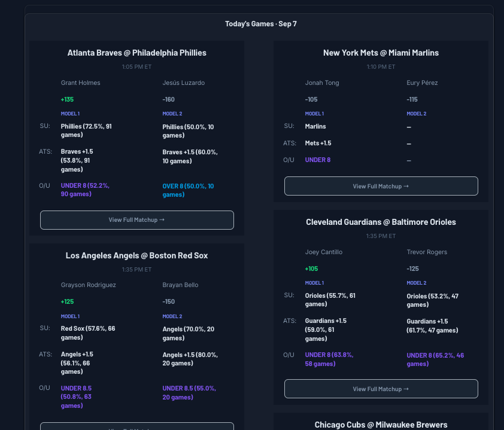Open View Full Matchup for Guardians @ Orioles
Screen dimensions: 504x430
click(x=381, y=389)
